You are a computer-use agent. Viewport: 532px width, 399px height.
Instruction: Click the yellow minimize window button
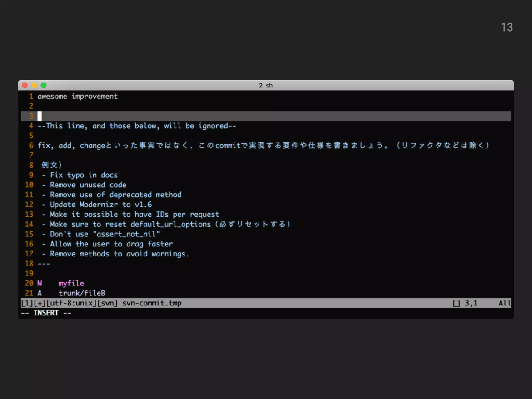[34, 85]
